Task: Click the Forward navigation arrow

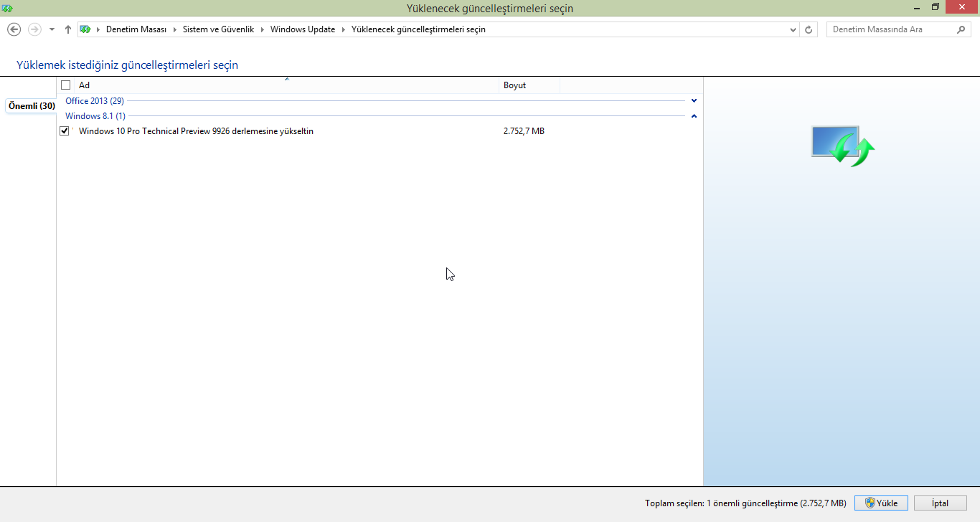Action: [x=34, y=29]
